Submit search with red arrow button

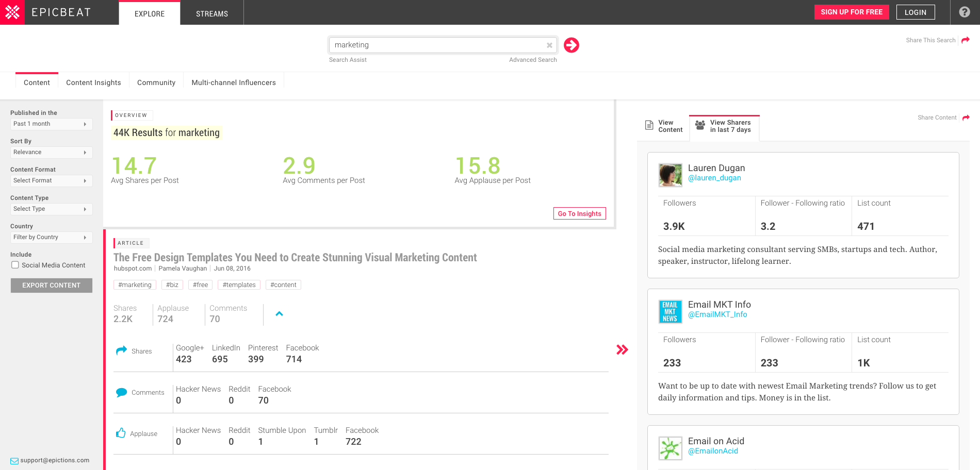point(571,45)
